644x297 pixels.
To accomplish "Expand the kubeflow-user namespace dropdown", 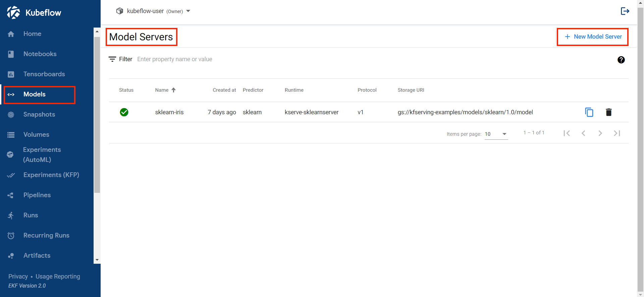I will tap(188, 11).
